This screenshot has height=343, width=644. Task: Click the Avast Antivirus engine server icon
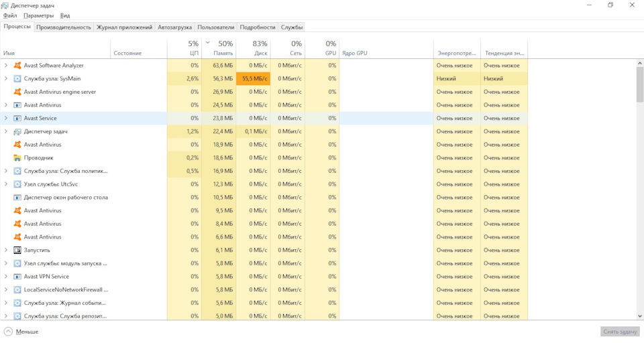pyautogui.click(x=17, y=92)
